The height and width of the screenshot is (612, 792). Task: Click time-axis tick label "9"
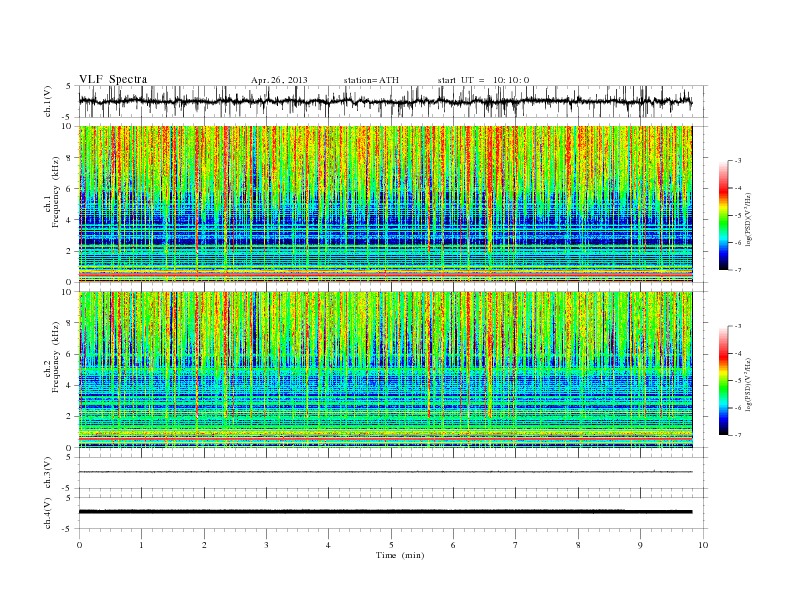[x=640, y=545]
